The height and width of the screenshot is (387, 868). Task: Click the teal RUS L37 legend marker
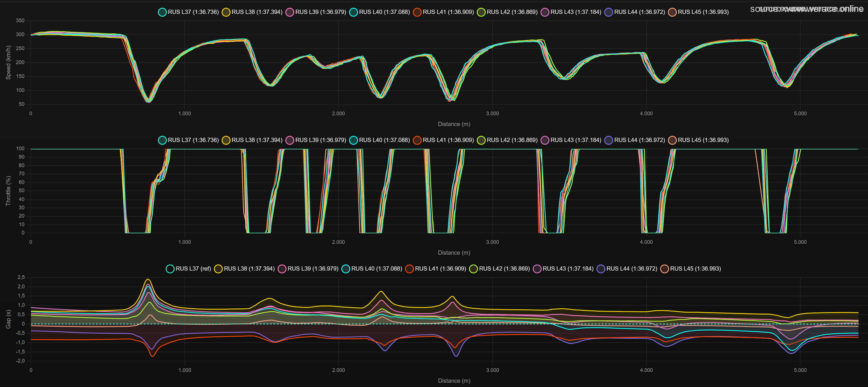point(163,12)
